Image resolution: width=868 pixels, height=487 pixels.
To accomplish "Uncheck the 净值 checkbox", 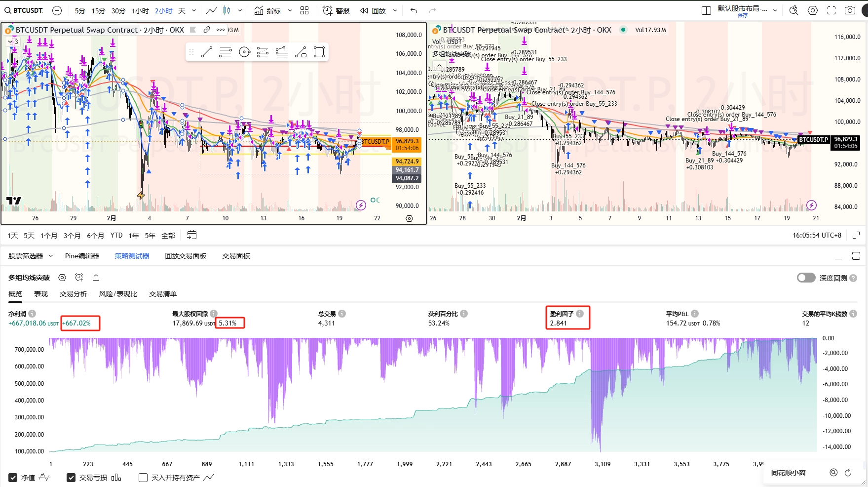I will [13, 478].
